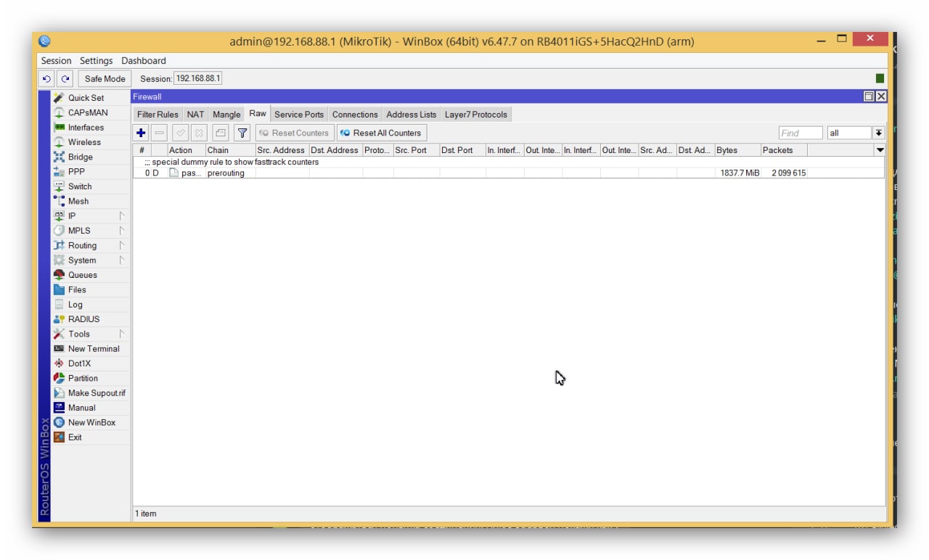Sort by Packets column header
Image resolution: width=929 pixels, height=560 pixels.
point(784,150)
